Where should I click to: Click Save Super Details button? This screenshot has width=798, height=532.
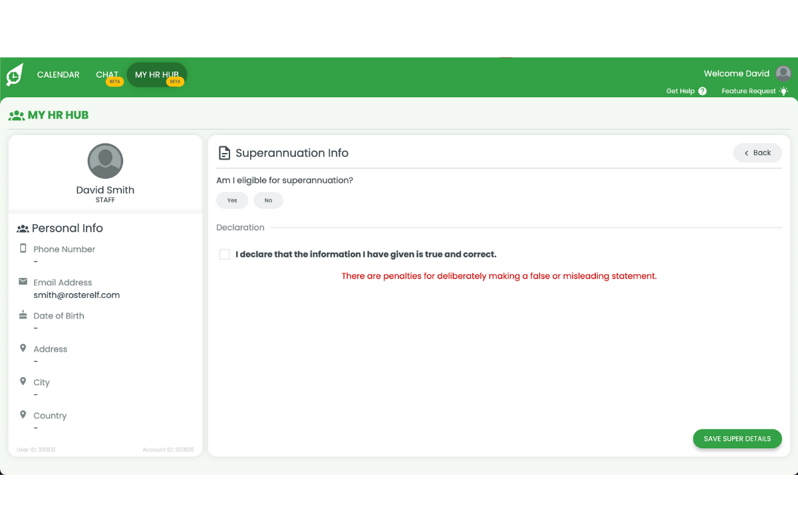click(x=737, y=439)
